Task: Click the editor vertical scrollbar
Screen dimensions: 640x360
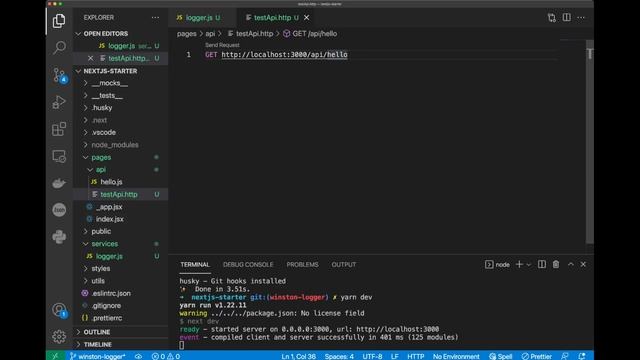Action: 589,141
